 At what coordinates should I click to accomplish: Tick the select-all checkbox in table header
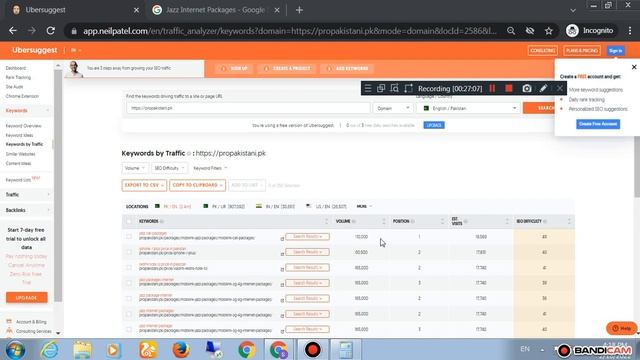[129, 221]
